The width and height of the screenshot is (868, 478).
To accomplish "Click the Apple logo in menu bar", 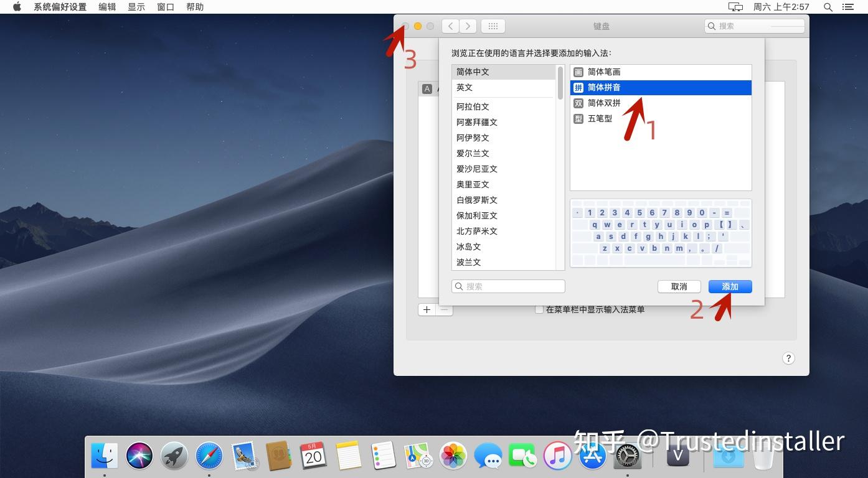I will point(16,7).
